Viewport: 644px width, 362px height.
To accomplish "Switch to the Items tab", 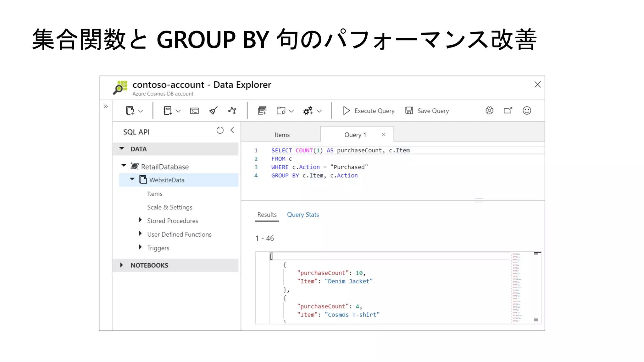I will pyautogui.click(x=282, y=135).
